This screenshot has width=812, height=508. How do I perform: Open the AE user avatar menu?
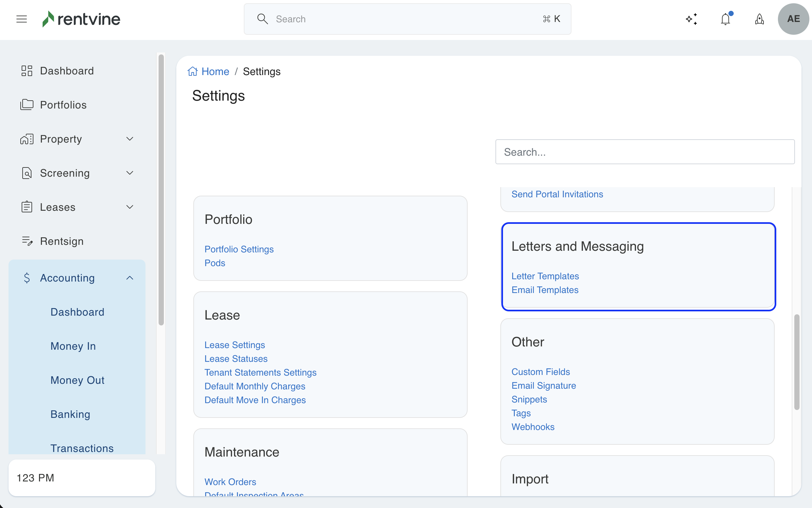pos(793,19)
